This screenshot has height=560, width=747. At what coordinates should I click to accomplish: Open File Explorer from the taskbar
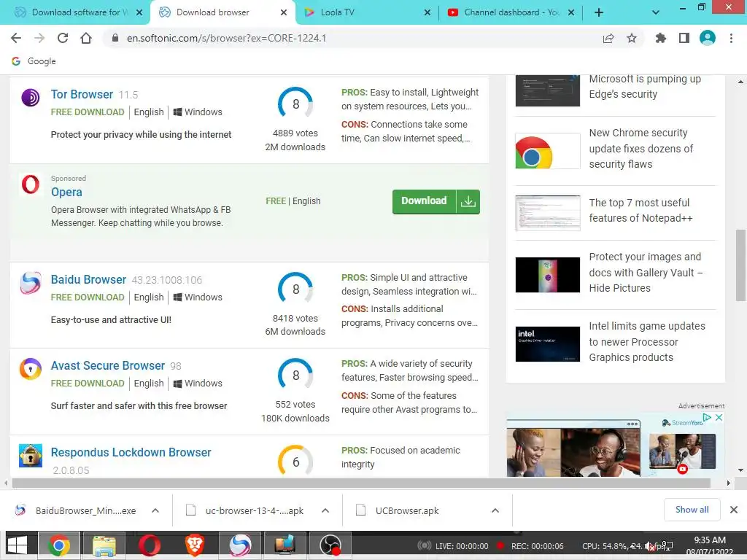[x=104, y=545]
